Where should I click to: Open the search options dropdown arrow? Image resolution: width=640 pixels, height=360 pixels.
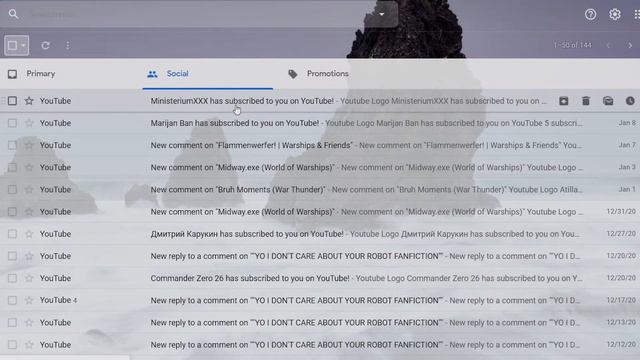[x=382, y=14]
